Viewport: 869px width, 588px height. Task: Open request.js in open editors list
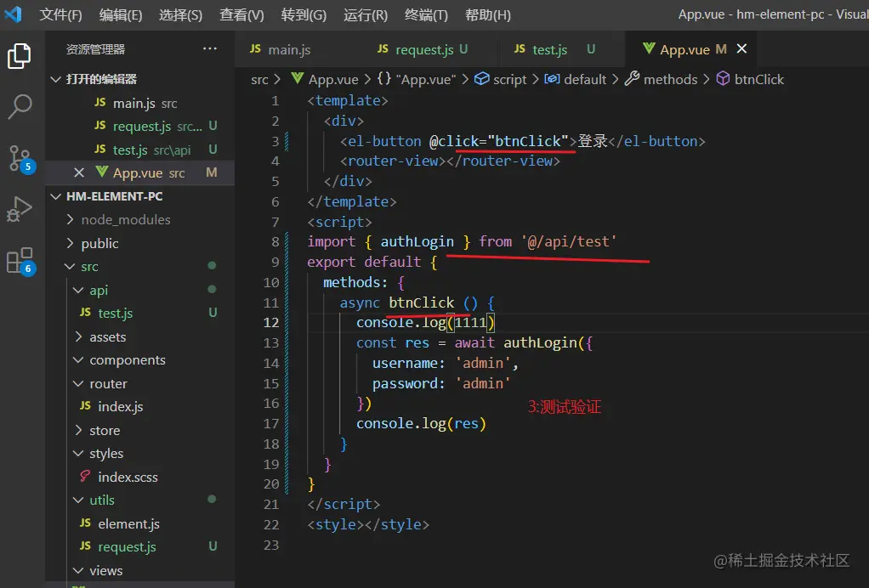[x=139, y=127]
